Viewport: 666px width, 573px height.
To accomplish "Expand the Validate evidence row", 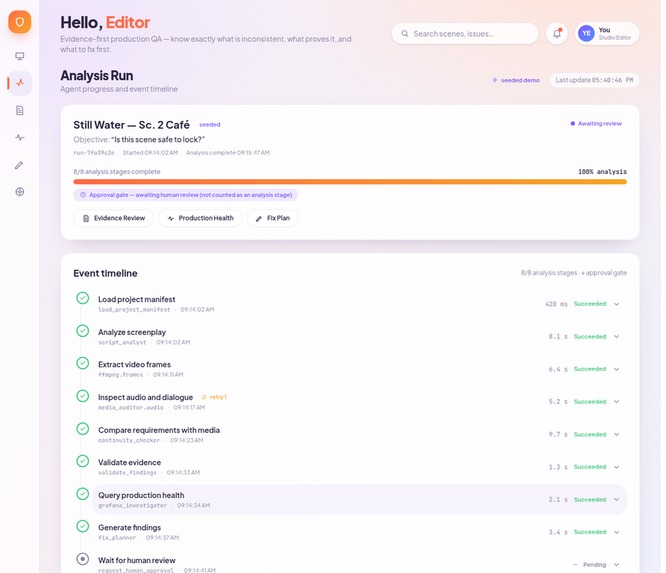I will 616,467.
